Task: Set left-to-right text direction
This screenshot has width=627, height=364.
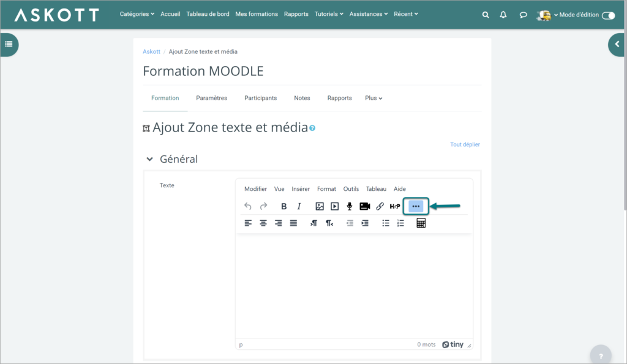Action: 314,223
